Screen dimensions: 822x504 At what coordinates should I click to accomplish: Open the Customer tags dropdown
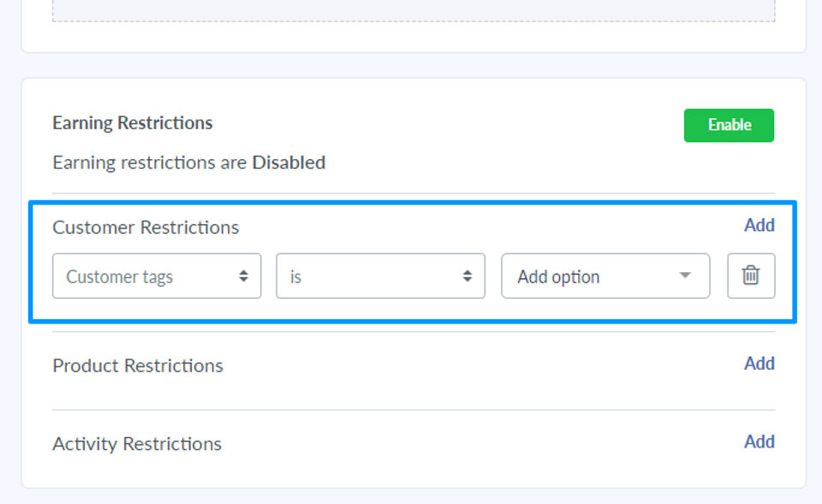click(157, 276)
